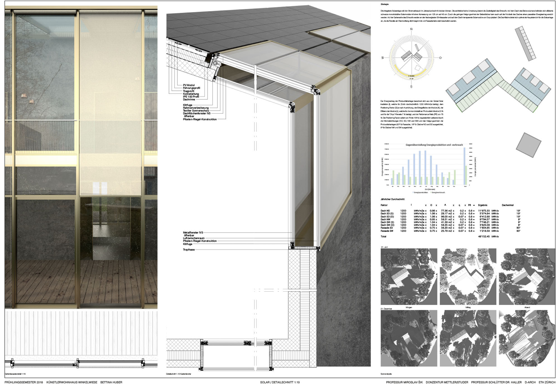Image resolution: width=558 pixels, height=392 pixels.
Task: Click the 'Konterlattung' annotation label
Action: [x=191, y=94]
